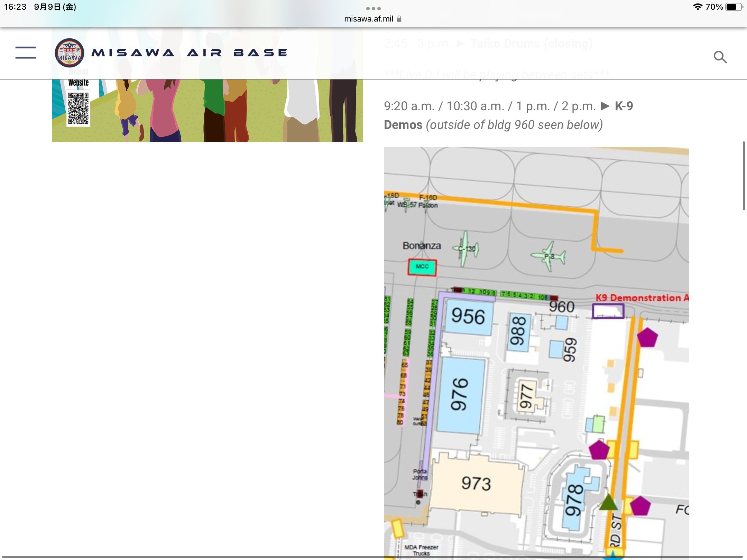Tap the F-16D Falcon label

click(428, 201)
